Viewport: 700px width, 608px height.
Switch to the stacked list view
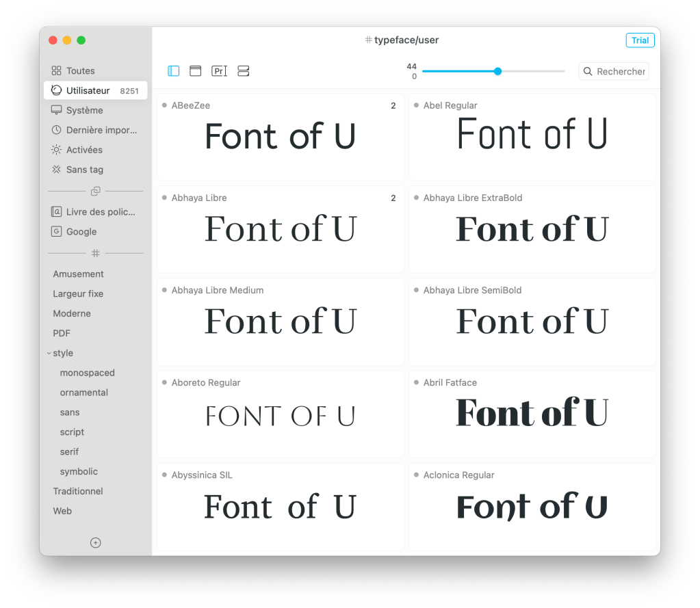coord(243,70)
